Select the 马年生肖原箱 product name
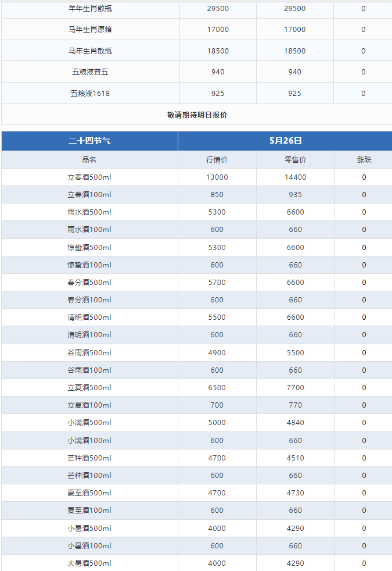The image size is (392, 571). 90,30
